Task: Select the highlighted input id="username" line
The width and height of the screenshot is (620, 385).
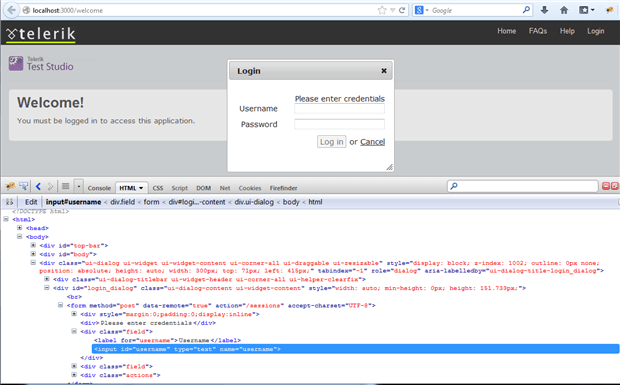Action: tap(355, 349)
